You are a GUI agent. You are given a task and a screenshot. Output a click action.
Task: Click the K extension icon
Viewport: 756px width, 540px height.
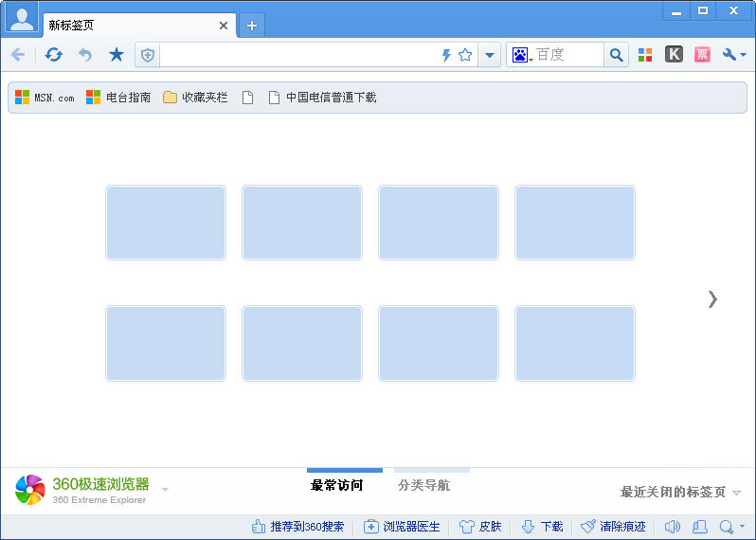674,55
